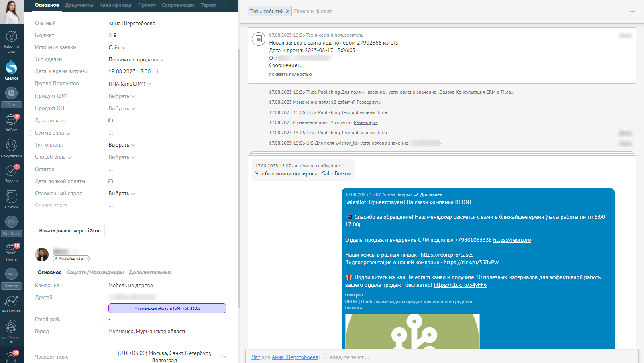
Task: Open the Продукт ОП select dropdown
Action: coord(122,108)
